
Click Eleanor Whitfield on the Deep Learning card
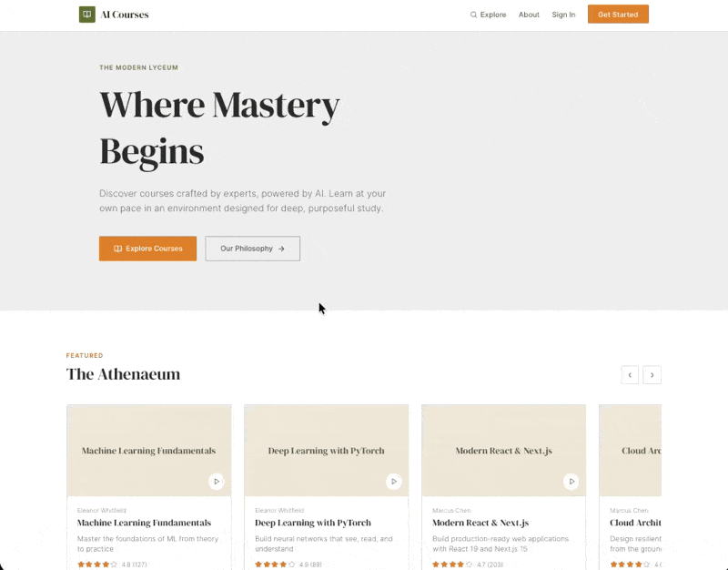pyautogui.click(x=279, y=510)
